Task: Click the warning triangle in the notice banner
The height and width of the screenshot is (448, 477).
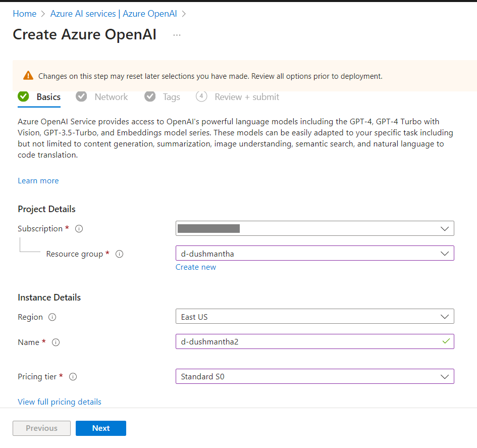Action: 28,76
